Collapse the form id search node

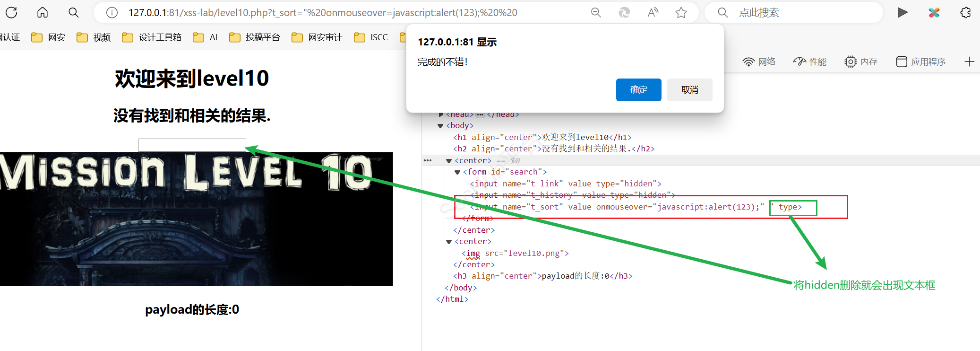(457, 172)
